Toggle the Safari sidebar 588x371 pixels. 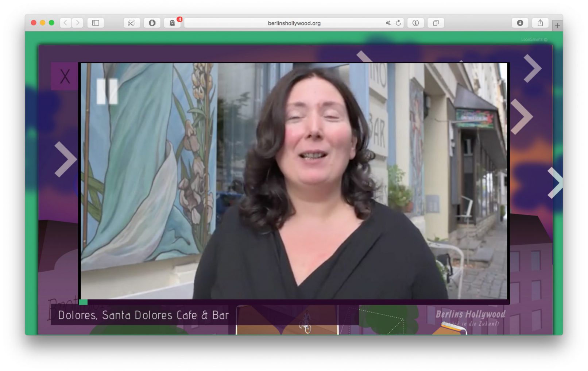[96, 23]
